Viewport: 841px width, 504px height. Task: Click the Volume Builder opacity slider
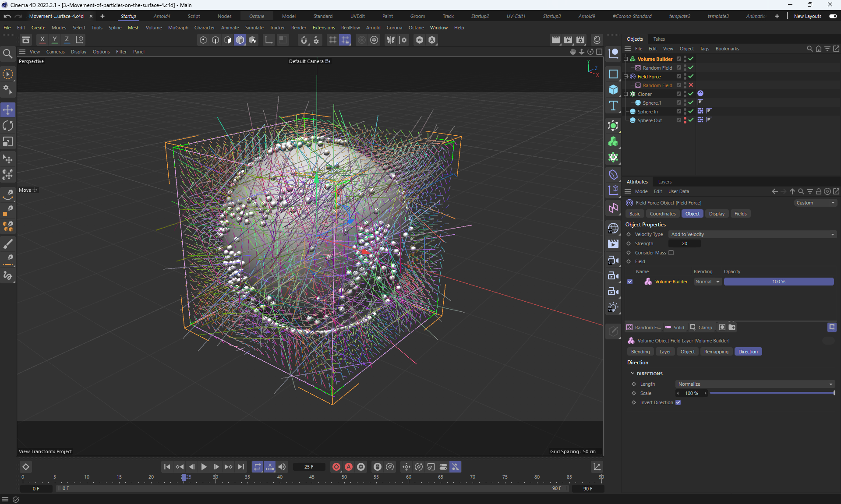point(778,282)
